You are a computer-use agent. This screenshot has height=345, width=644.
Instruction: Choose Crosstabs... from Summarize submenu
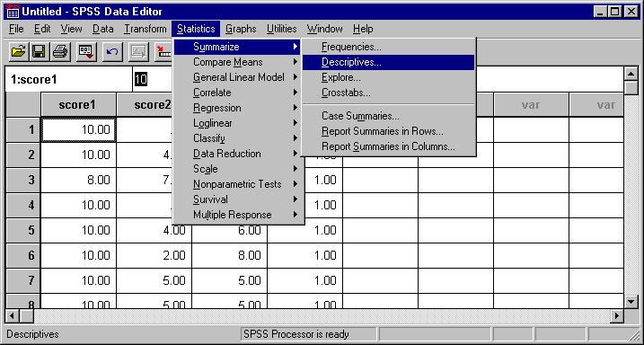(x=389, y=93)
